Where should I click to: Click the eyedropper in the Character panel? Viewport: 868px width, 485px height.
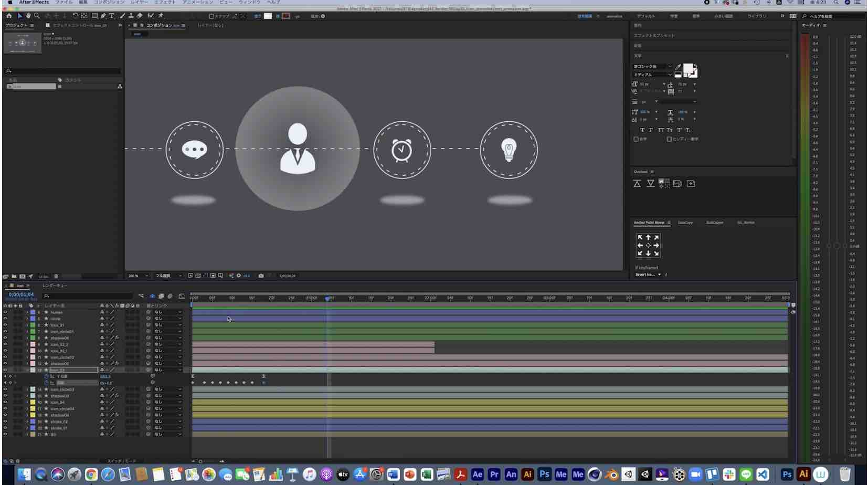tap(678, 67)
